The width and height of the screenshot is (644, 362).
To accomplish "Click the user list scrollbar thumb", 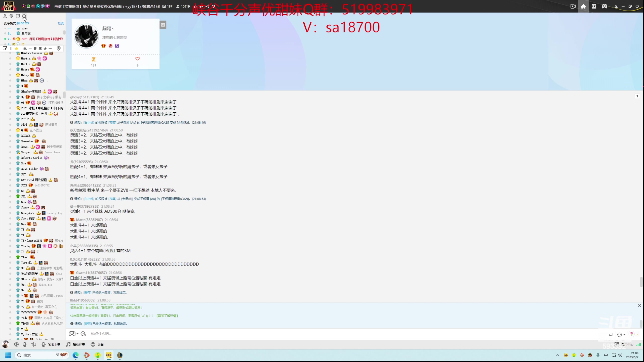I will click(64, 95).
